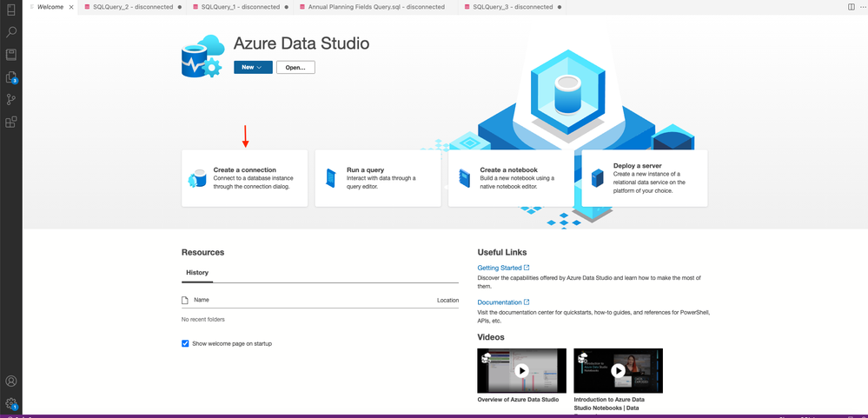The image size is (868, 418).
Task: Click external link icon beside Getting Started
Action: tap(527, 268)
